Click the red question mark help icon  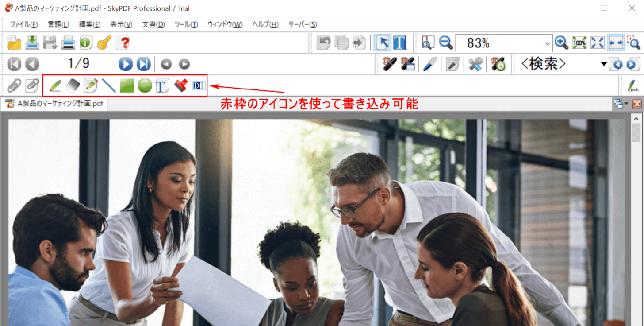coord(123,43)
